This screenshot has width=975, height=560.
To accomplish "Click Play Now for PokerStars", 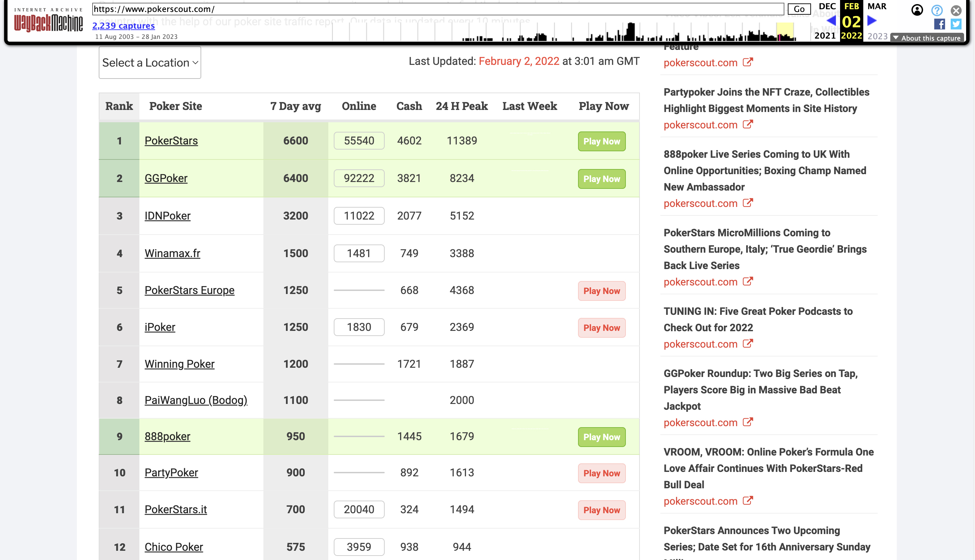I will tap(601, 141).
